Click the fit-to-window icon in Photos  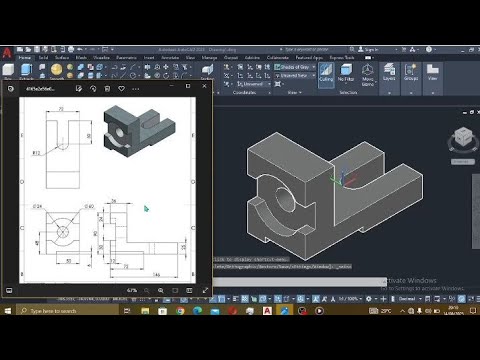point(175,291)
